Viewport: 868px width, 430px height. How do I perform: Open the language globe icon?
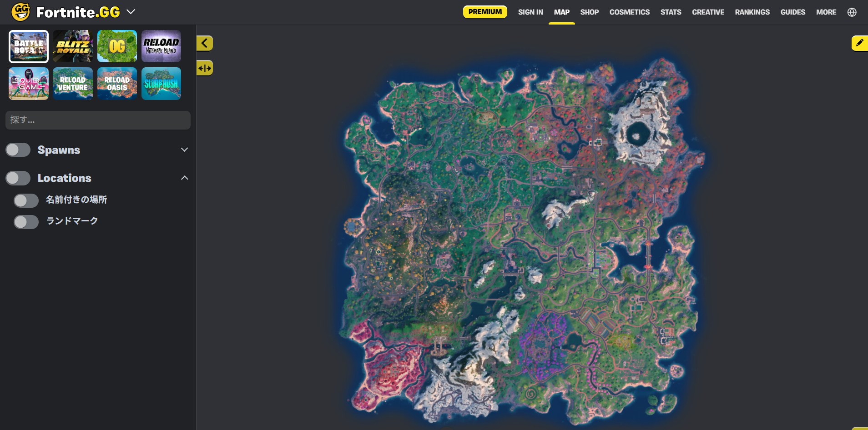[852, 12]
